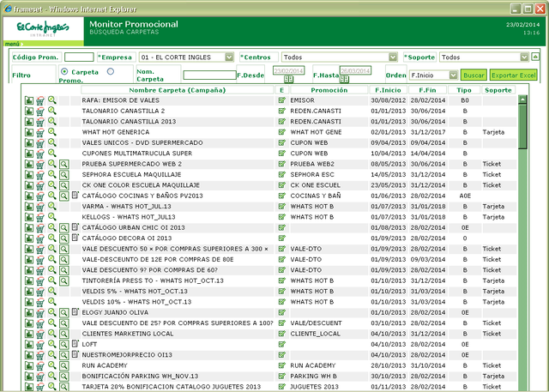Click the cart icon on CK ONE COLOR ESCUELA MAQUILLAJE
This screenshot has width=549, height=392.
[40, 185]
